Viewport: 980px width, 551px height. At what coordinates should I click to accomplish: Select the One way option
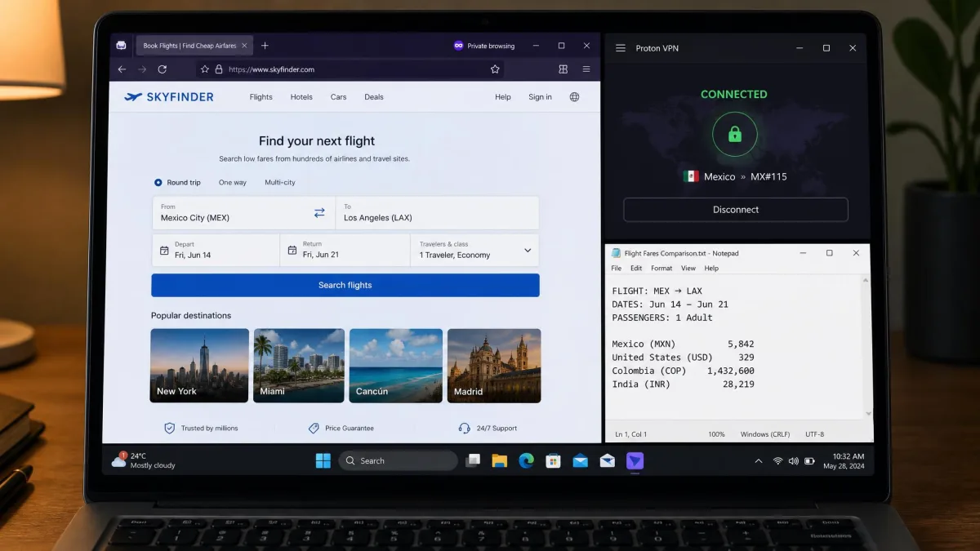[233, 182]
